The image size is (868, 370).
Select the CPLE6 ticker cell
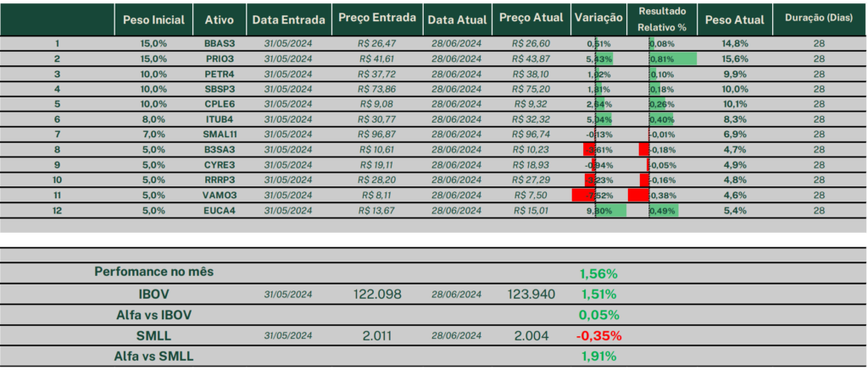(220, 104)
